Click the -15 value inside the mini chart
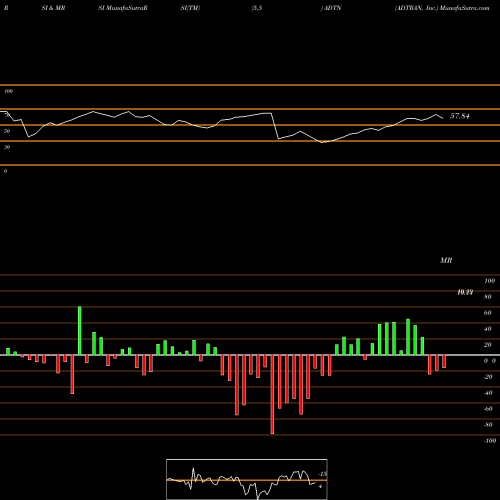 click(x=323, y=474)
